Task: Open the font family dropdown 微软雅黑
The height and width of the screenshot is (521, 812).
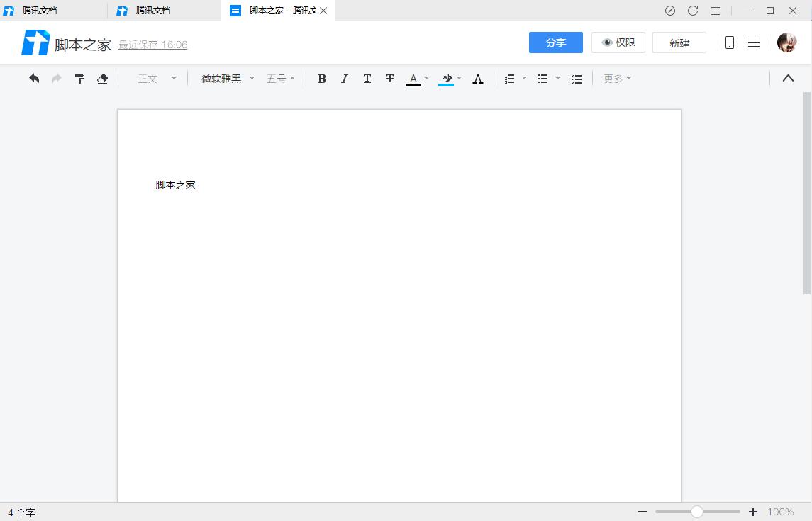Action: [x=226, y=78]
